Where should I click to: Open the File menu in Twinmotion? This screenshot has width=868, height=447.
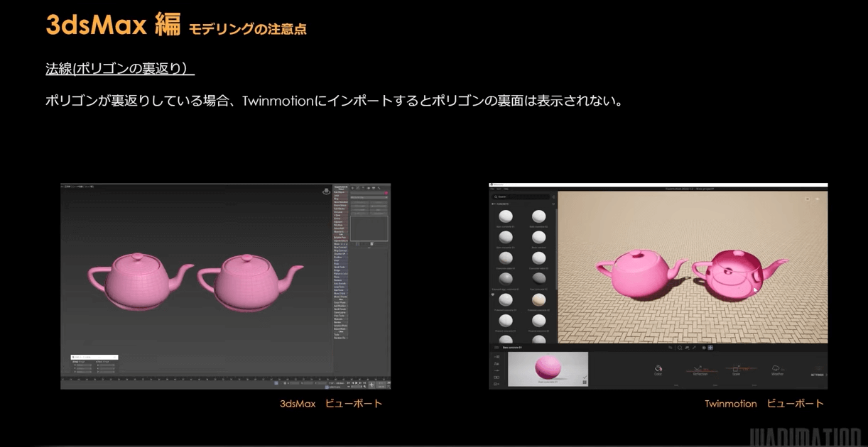pyautogui.click(x=492, y=189)
